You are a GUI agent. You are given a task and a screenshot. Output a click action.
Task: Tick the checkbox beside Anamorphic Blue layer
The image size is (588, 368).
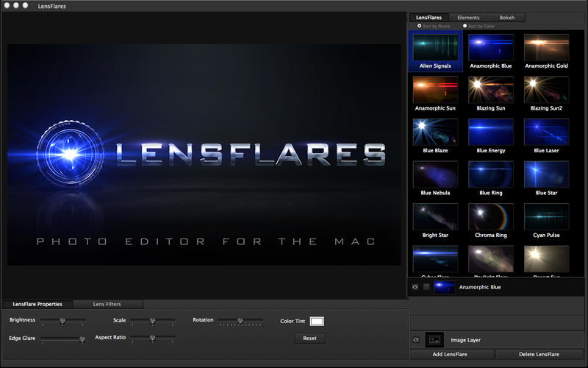(x=426, y=287)
